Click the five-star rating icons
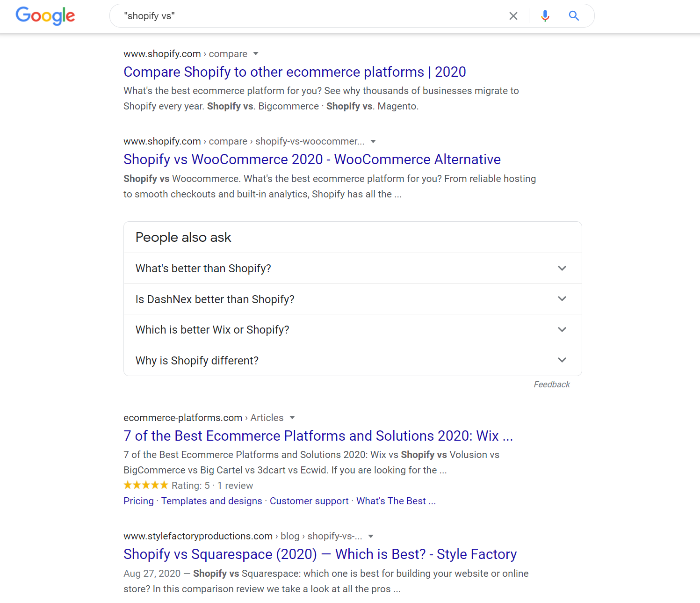The height and width of the screenshot is (603, 700). point(145,485)
